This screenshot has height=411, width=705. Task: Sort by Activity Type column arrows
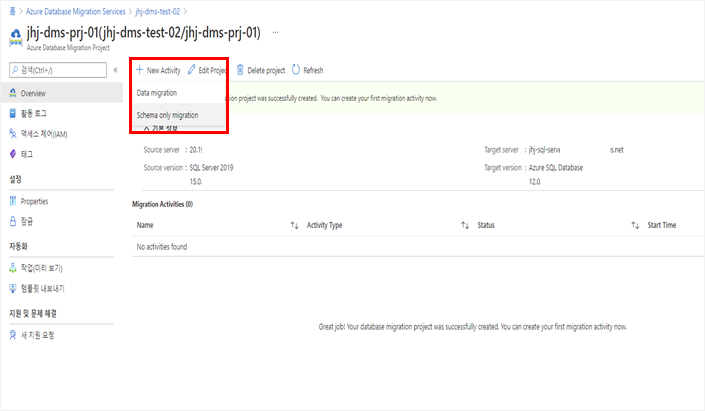465,225
